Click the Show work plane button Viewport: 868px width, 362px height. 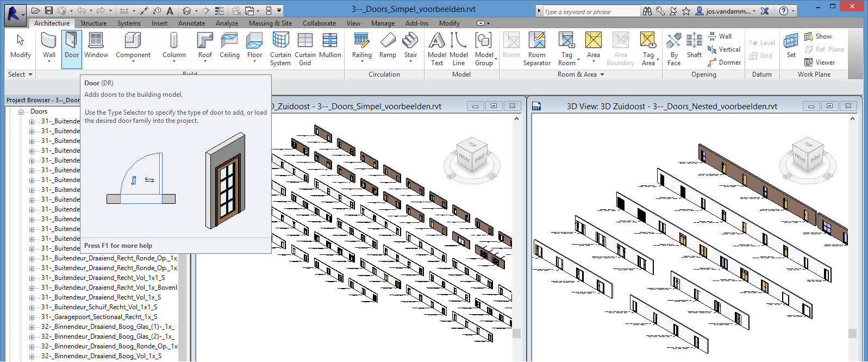coord(818,36)
